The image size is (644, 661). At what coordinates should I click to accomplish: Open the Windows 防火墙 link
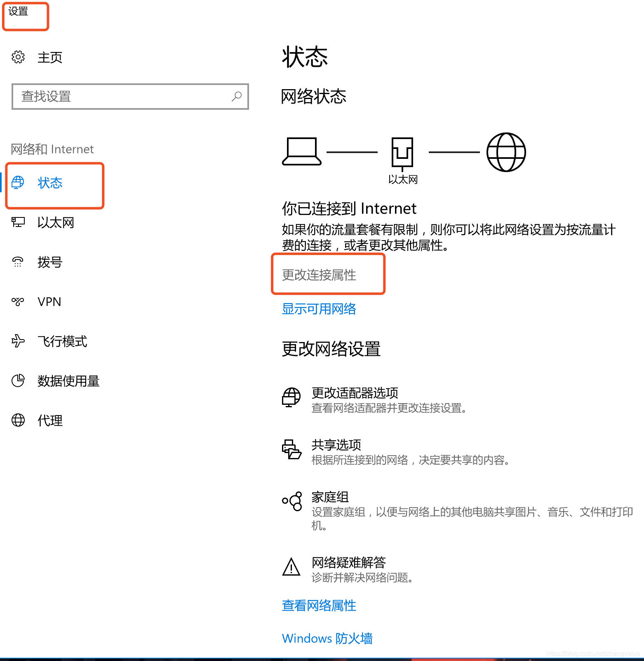tap(327, 638)
